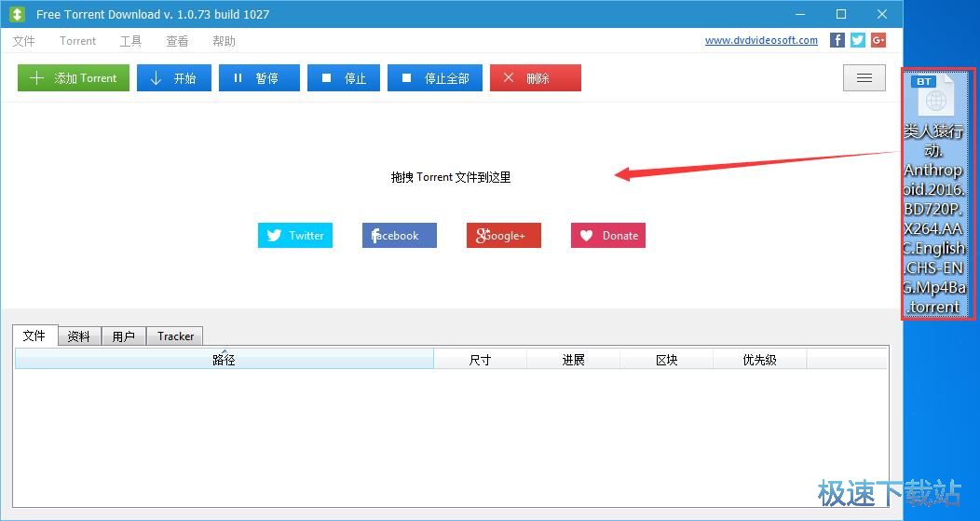Image resolution: width=980 pixels, height=521 pixels.
Task: Click 添加 Torrent green button
Action: [73, 78]
